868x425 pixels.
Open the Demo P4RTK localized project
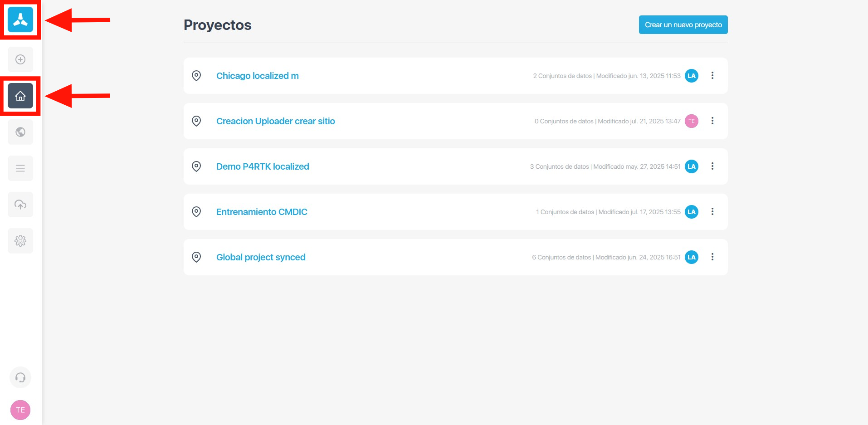[263, 166]
